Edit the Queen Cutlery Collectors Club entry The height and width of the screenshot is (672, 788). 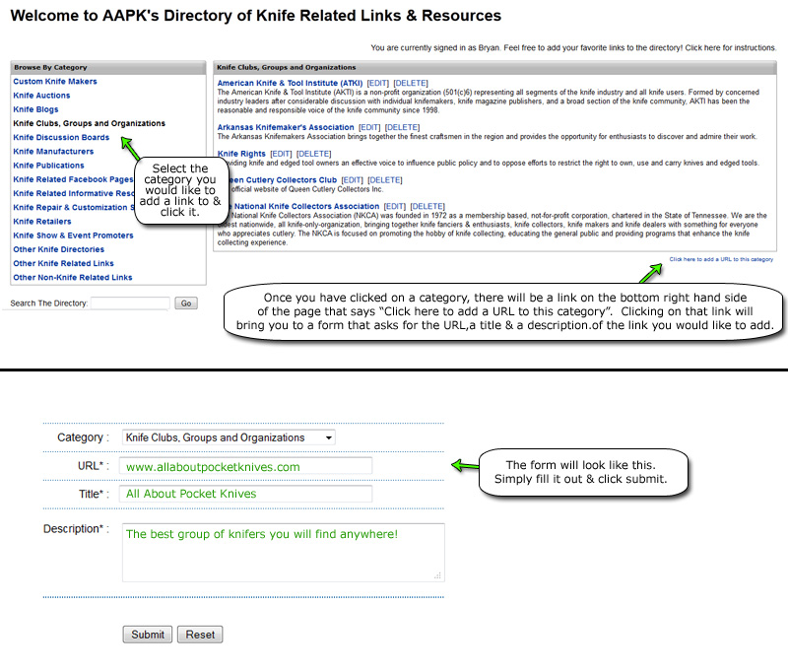(x=353, y=180)
